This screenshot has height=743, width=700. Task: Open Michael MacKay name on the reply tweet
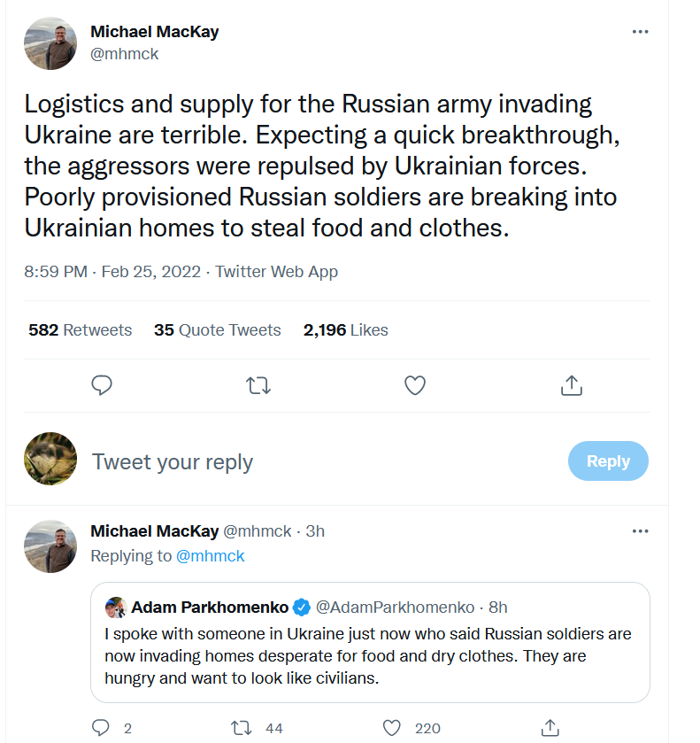click(154, 531)
